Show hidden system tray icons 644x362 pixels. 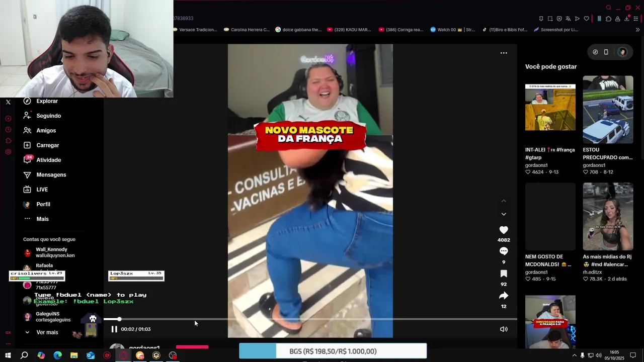pyautogui.click(x=574, y=355)
